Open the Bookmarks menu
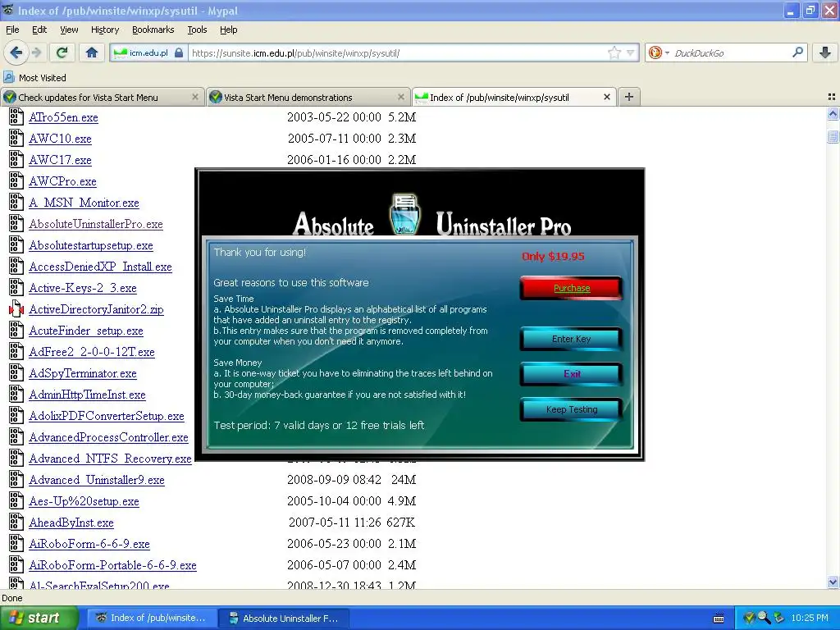Screen dimensions: 840x630 click(x=153, y=30)
